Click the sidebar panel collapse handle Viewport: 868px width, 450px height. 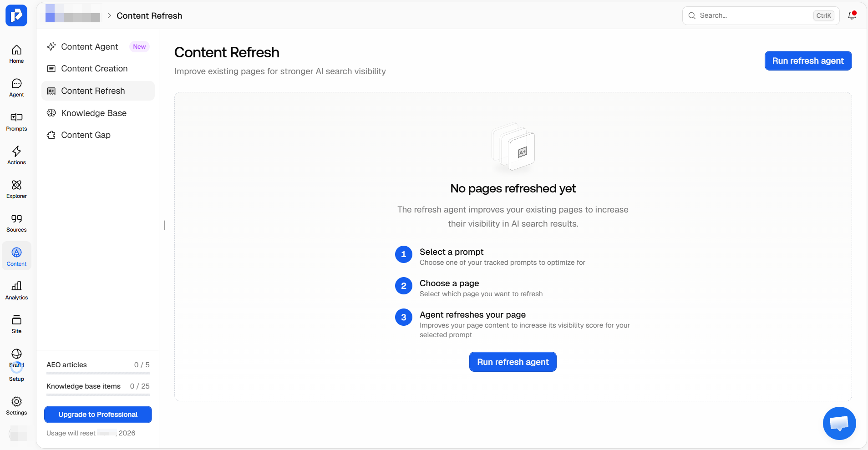tap(164, 225)
